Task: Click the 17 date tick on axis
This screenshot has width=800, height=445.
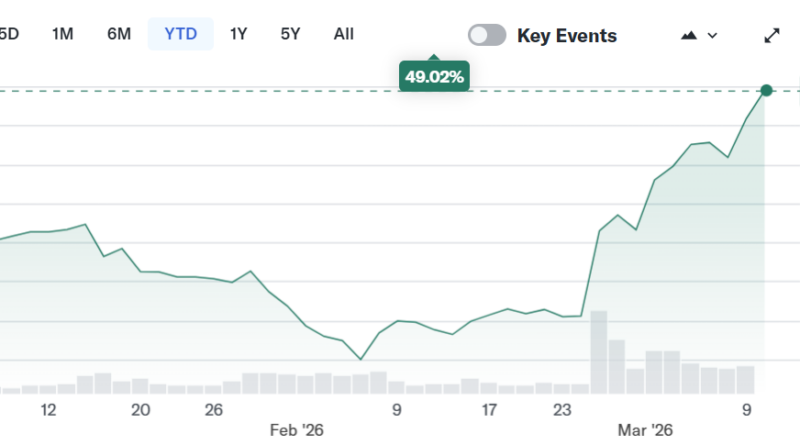Action: click(489, 409)
